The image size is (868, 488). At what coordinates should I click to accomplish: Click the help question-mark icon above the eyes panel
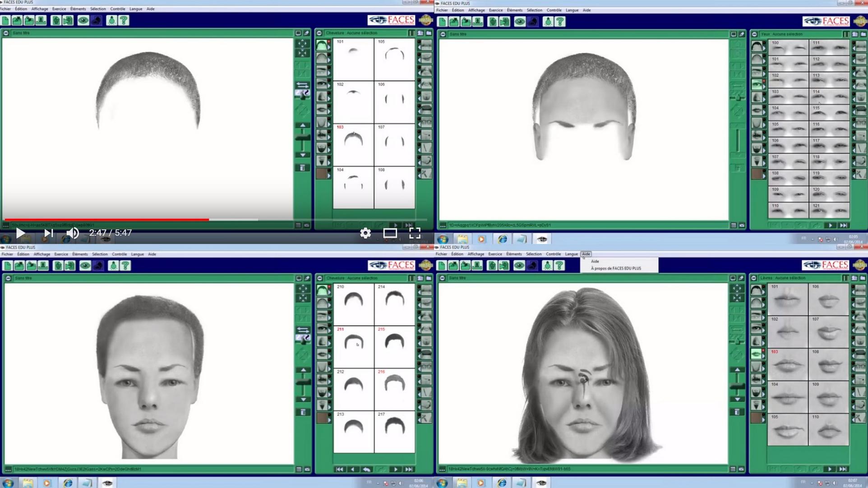tap(560, 22)
